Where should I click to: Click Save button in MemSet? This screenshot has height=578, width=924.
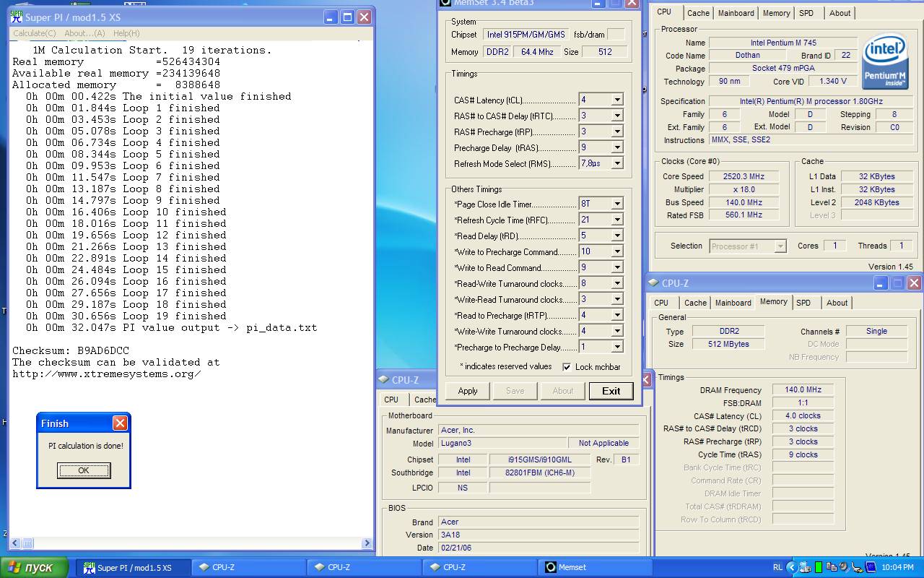pos(515,391)
